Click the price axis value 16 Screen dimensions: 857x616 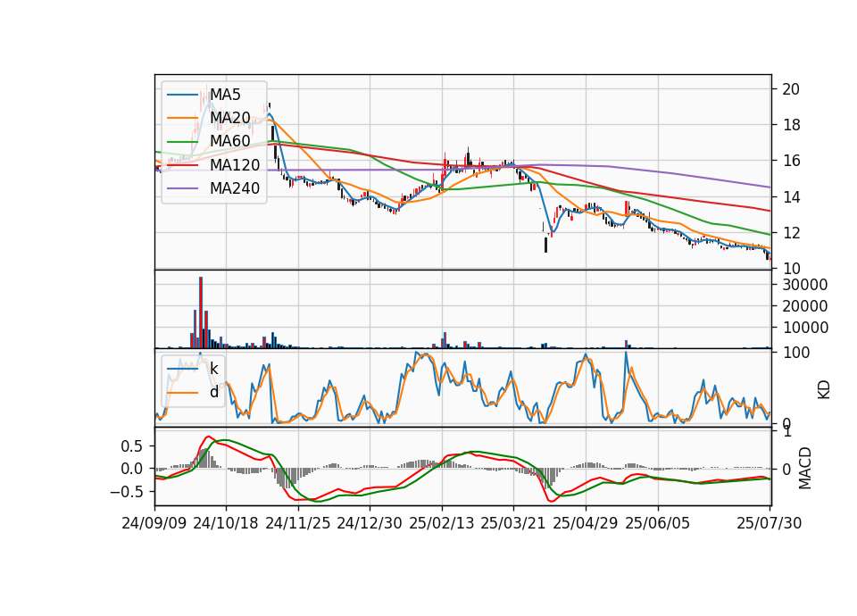[791, 161]
